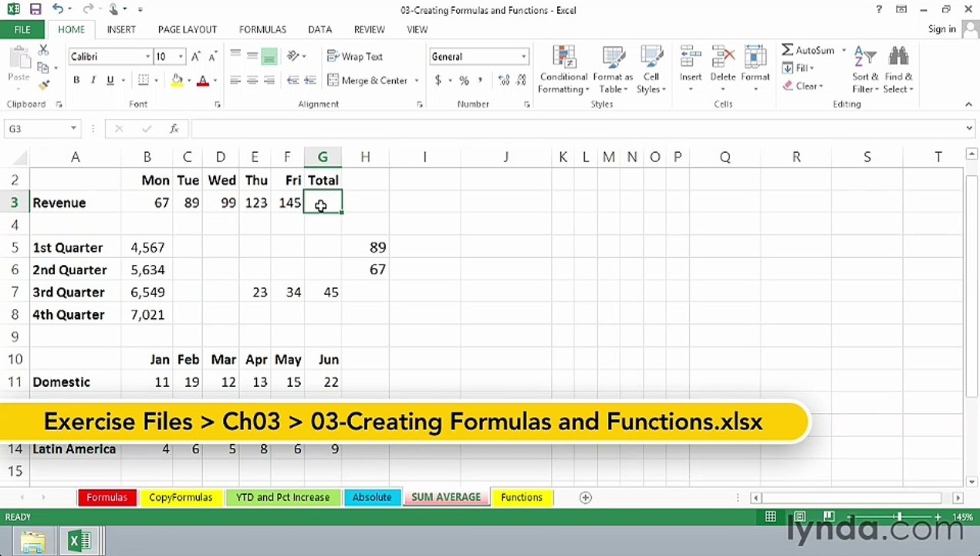Click the Paste clipboard icon

click(x=19, y=59)
